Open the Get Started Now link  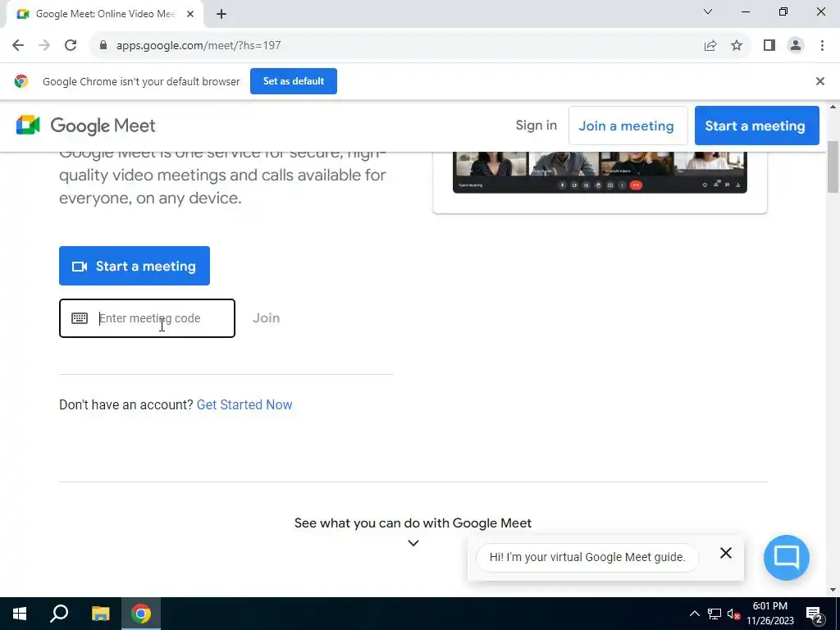coord(244,405)
